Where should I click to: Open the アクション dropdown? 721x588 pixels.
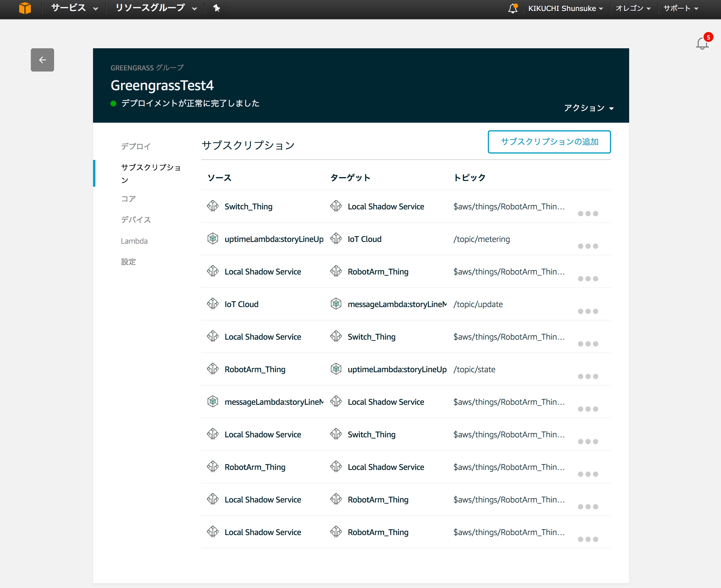589,108
